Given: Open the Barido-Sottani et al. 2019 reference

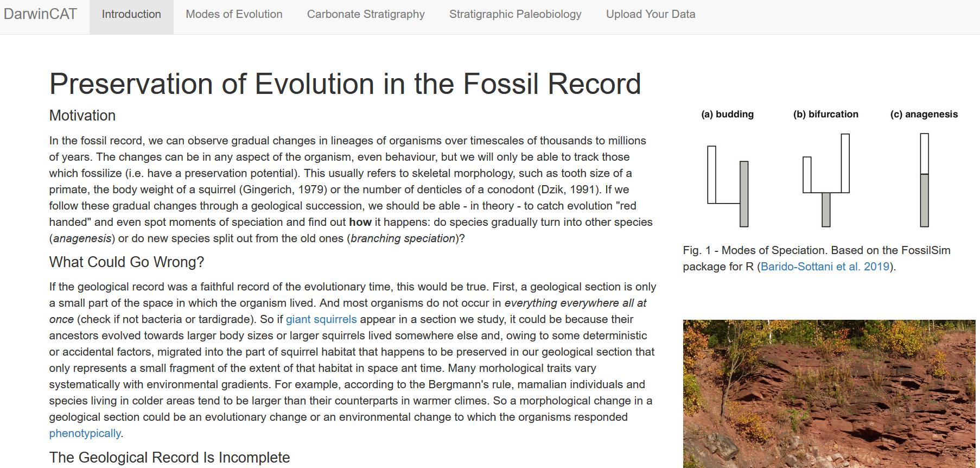Looking at the screenshot, I should coord(825,267).
